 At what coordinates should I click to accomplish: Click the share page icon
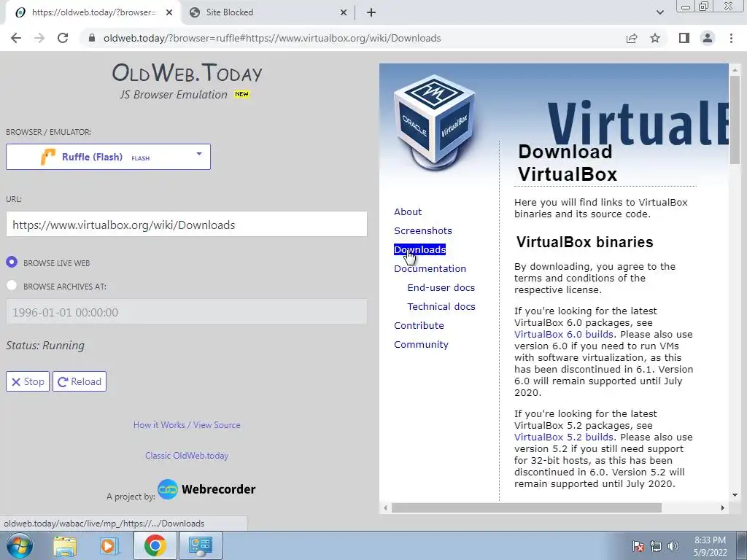pos(632,38)
